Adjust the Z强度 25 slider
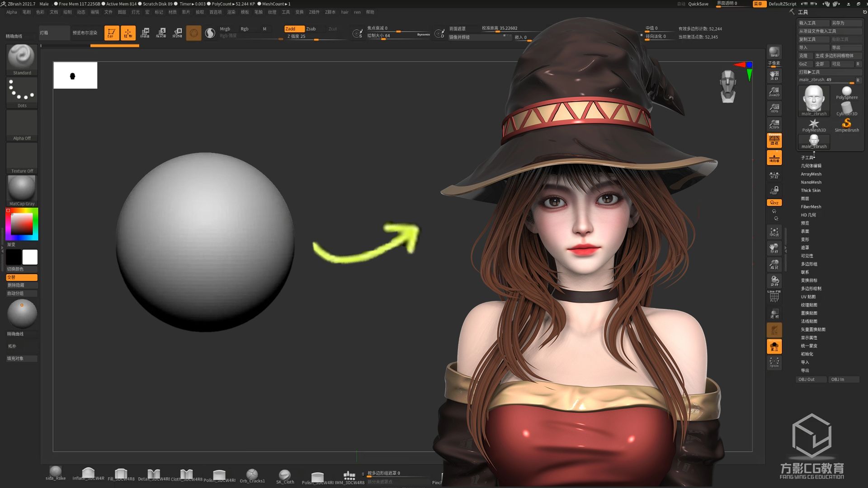The width and height of the screenshot is (868, 488). point(315,37)
